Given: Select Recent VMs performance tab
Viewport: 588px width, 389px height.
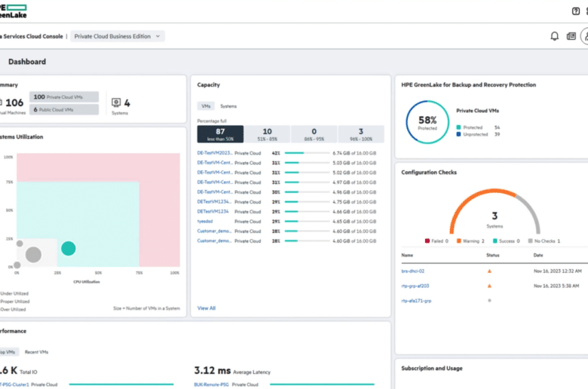Looking at the screenshot, I should pos(36,352).
